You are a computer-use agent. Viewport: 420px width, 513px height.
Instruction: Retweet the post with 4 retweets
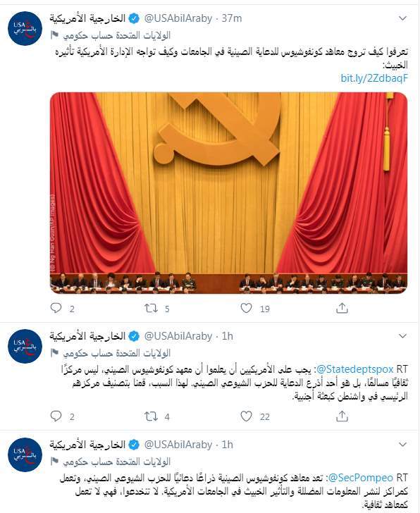coord(152,416)
